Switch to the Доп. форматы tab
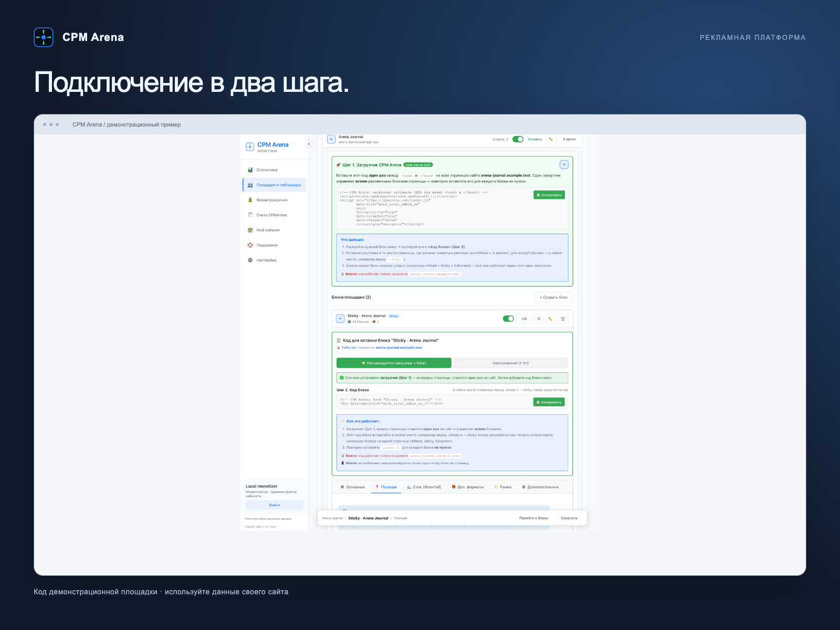 pyautogui.click(x=468, y=487)
